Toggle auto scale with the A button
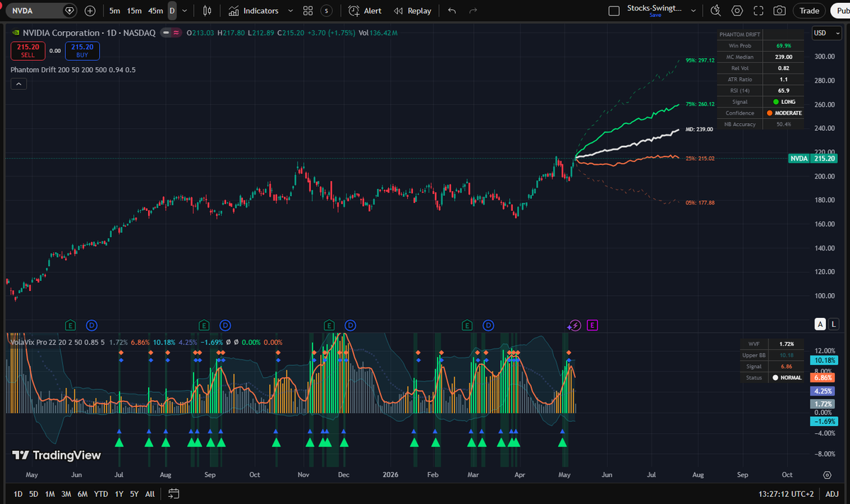This screenshot has width=850, height=504. click(820, 324)
